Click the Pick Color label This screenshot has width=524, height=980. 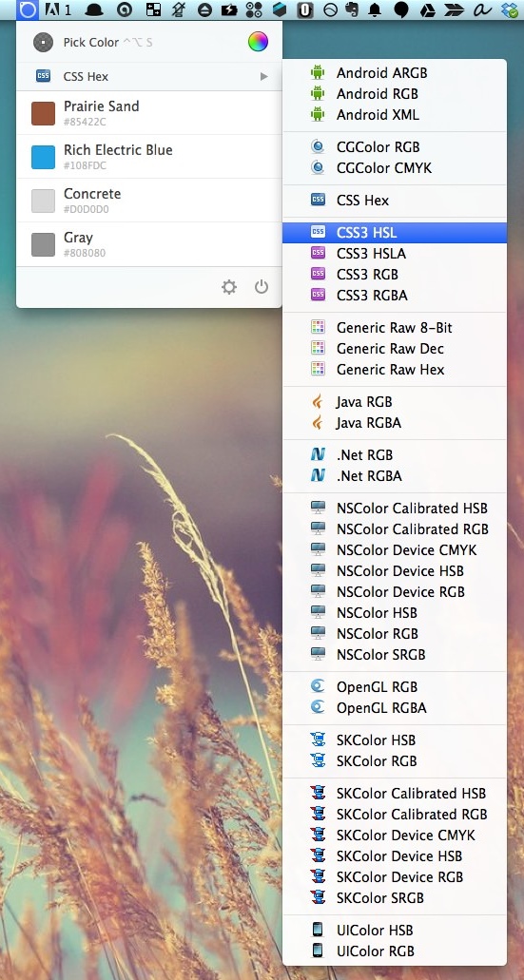90,43
